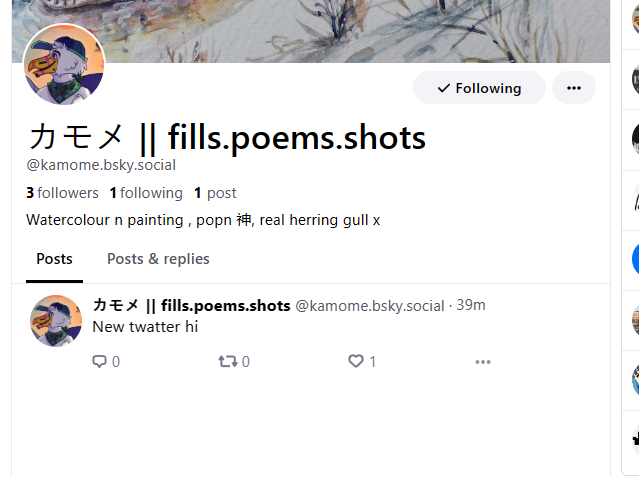Repost the "New twatter hi" post
The width and height of the screenshot is (639, 477).
[228, 362]
